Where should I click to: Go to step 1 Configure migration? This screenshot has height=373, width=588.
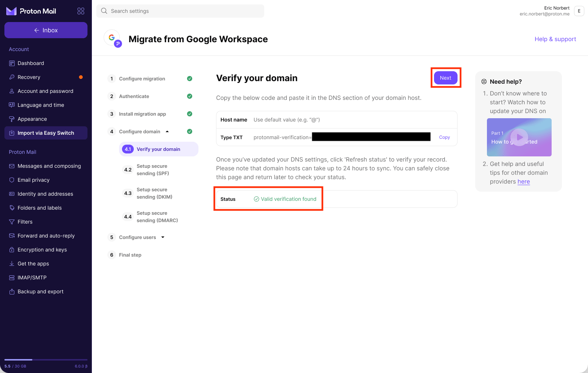[x=142, y=79]
